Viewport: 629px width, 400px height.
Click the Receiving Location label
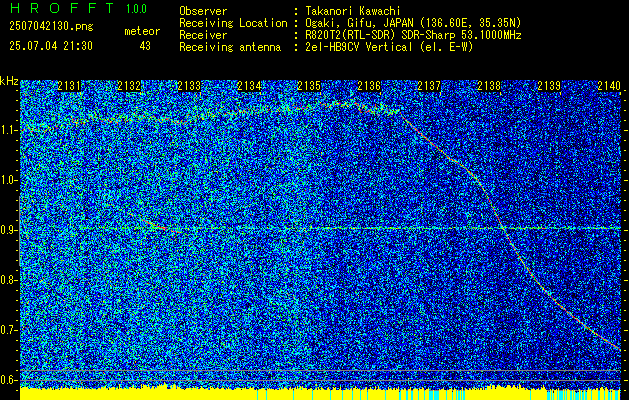(x=233, y=23)
